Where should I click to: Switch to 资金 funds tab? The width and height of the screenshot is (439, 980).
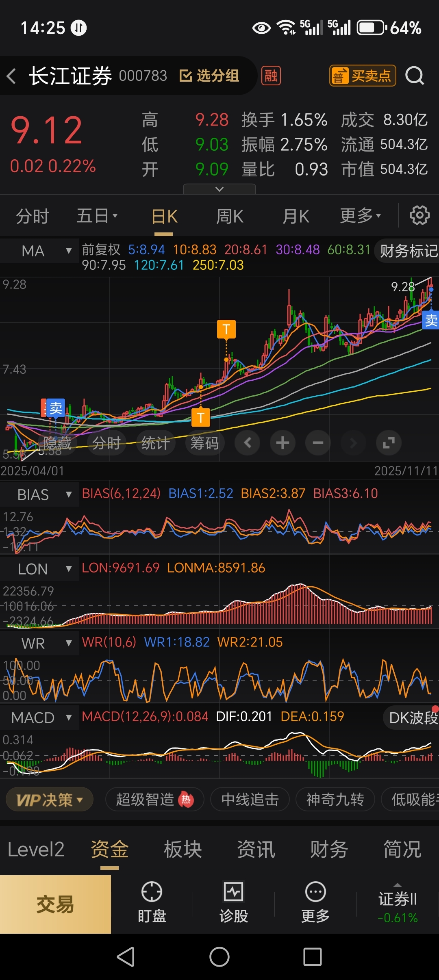(x=109, y=850)
